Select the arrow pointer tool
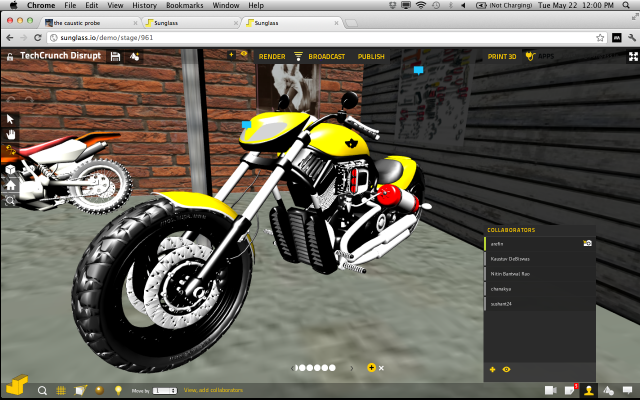The height and width of the screenshot is (400, 640). point(10,119)
